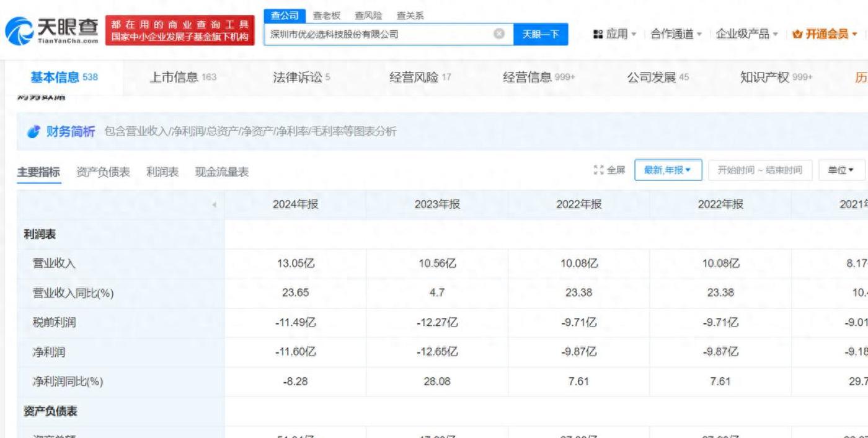Click the Tianyancha logo
The image size is (868, 438).
click(x=52, y=30)
